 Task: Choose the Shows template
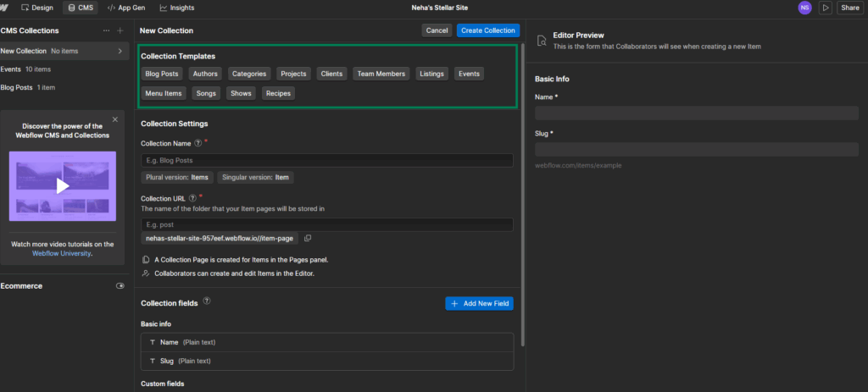pyautogui.click(x=242, y=93)
